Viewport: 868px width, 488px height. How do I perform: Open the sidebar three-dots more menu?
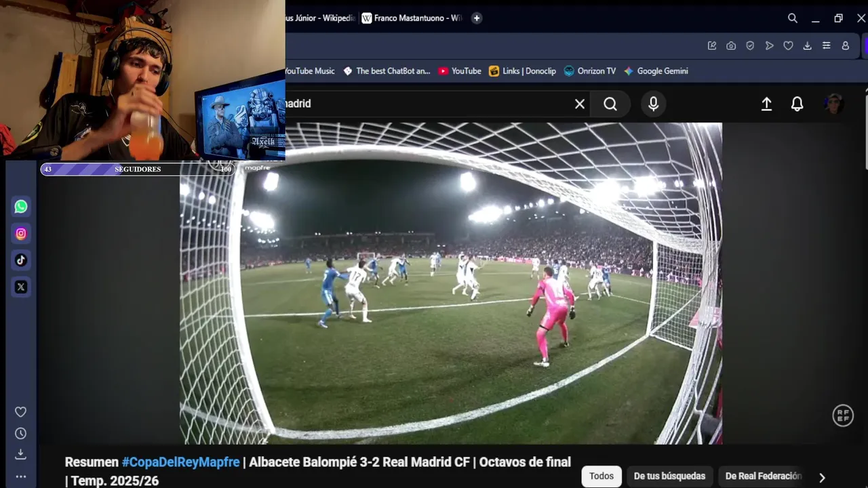click(x=21, y=477)
